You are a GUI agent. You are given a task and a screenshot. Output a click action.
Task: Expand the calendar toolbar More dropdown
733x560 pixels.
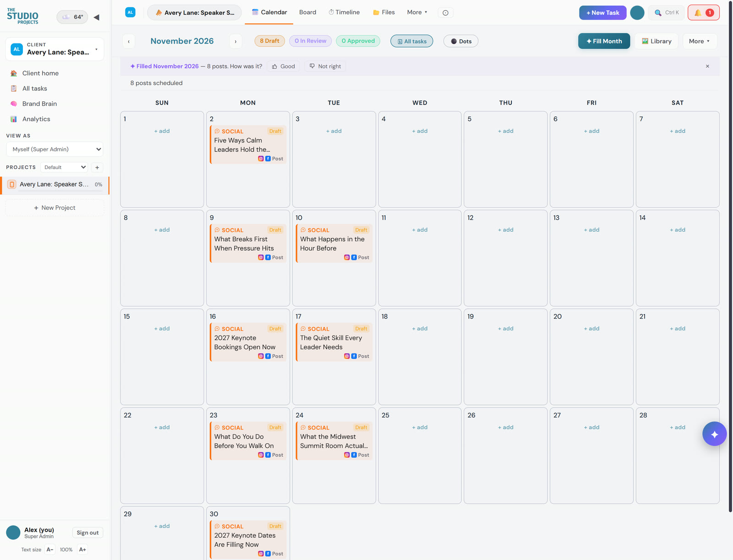700,41
